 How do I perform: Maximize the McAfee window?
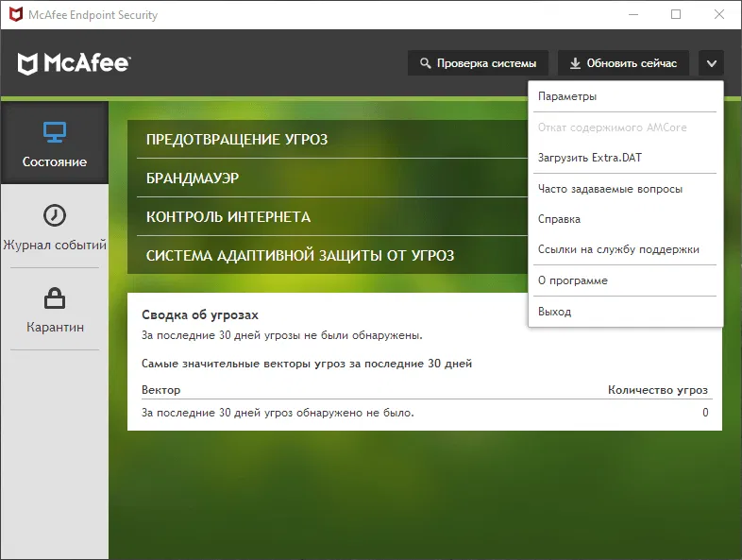click(x=676, y=15)
